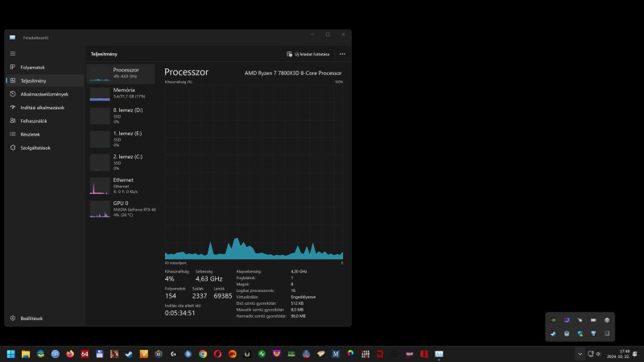Open the orange V app in taskbar
The height and width of the screenshot is (362, 644).
pyautogui.click(x=144, y=354)
